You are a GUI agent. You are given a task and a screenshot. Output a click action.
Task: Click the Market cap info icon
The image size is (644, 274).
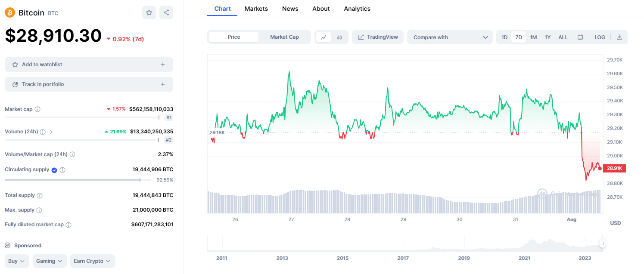tap(37, 109)
